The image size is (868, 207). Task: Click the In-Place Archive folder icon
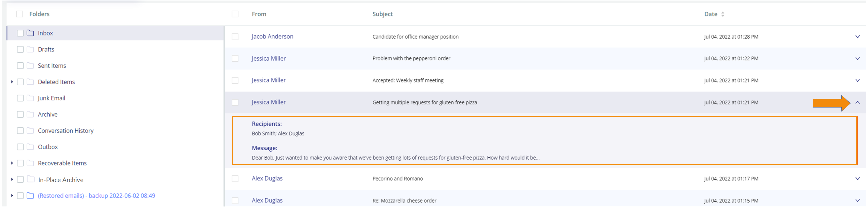click(30, 179)
